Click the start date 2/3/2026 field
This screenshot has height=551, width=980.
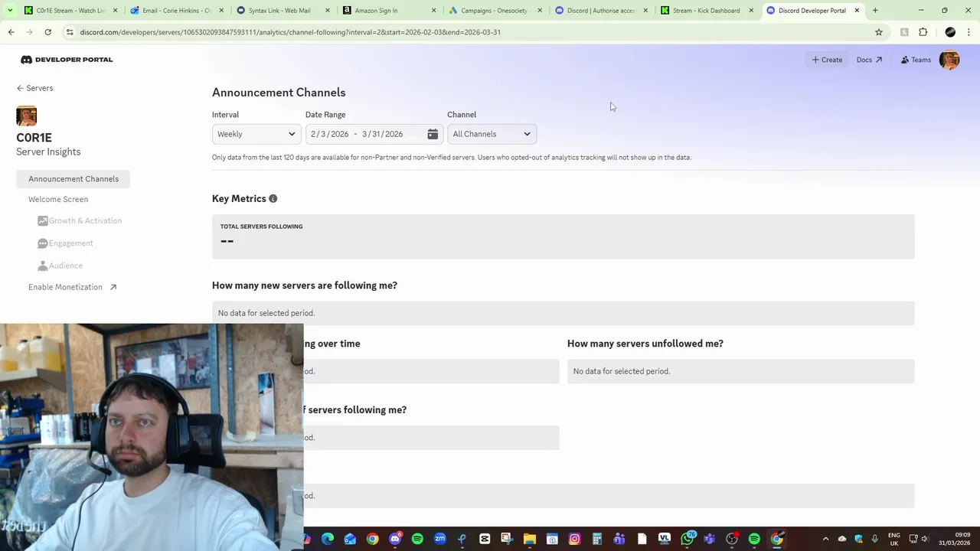[329, 134]
